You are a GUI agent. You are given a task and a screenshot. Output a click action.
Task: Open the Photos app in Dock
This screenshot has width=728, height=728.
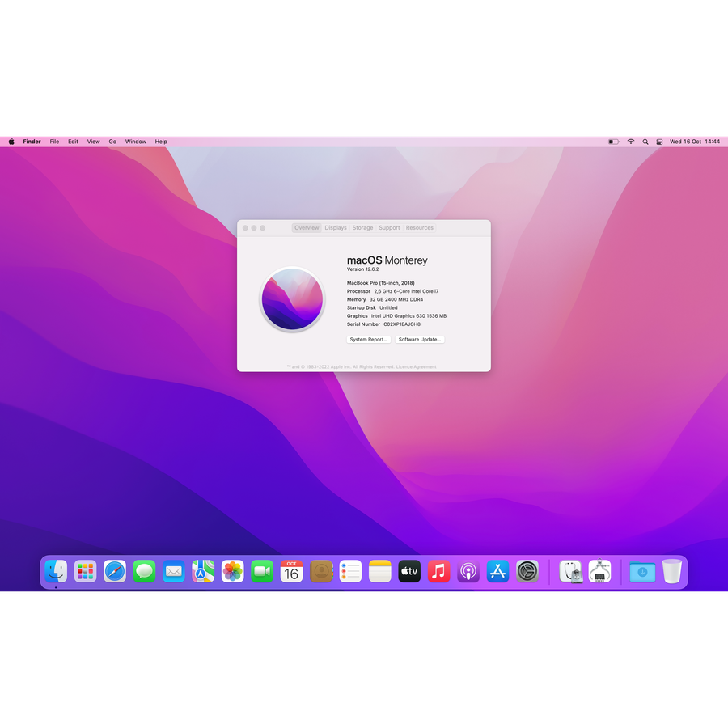[233, 572]
